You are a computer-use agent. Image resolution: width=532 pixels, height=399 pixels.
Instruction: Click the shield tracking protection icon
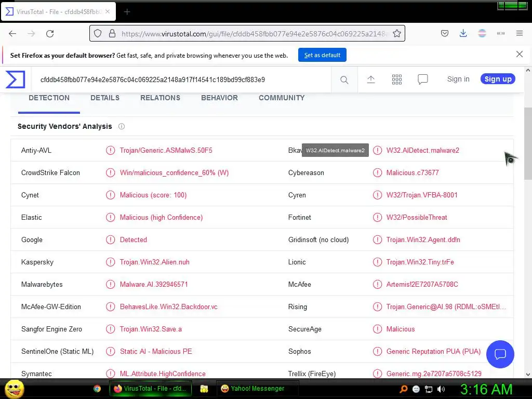(x=98, y=33)
